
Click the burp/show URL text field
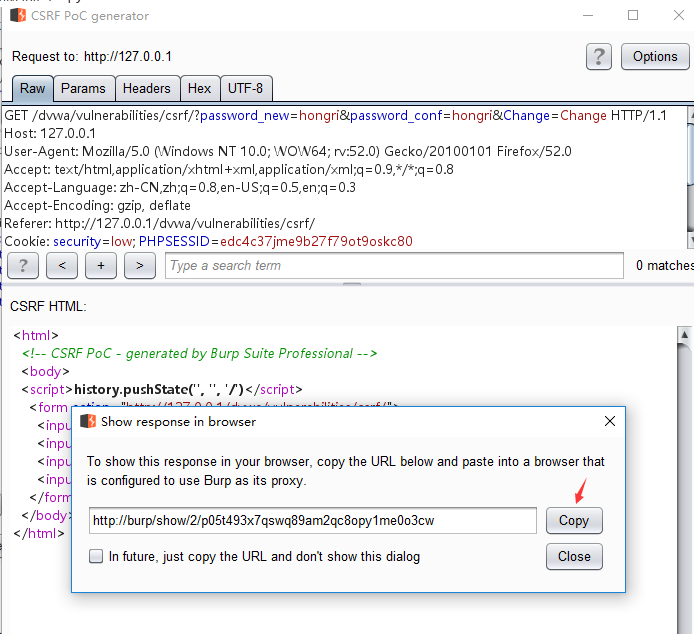312,521
